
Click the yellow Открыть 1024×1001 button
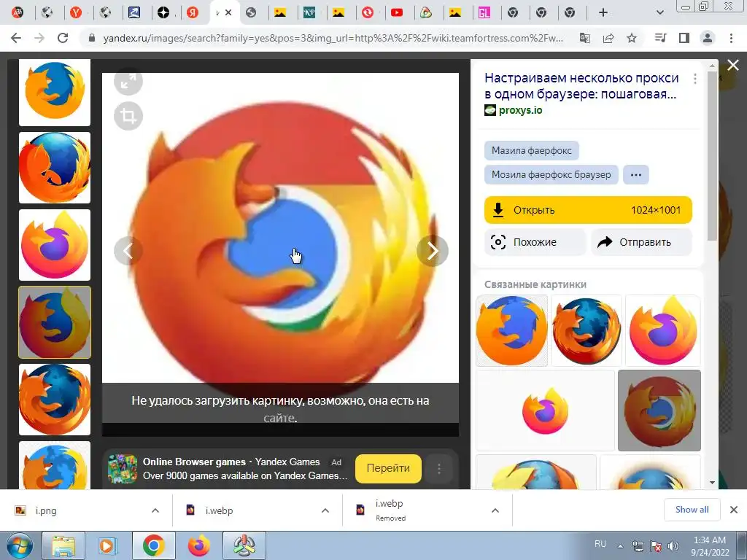588,210
